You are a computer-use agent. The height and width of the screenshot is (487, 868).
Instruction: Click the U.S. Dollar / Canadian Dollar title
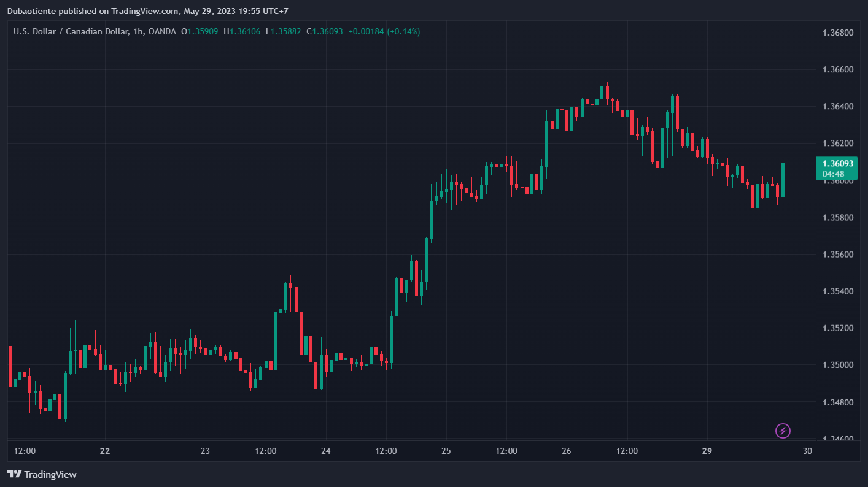click(72, 31)
